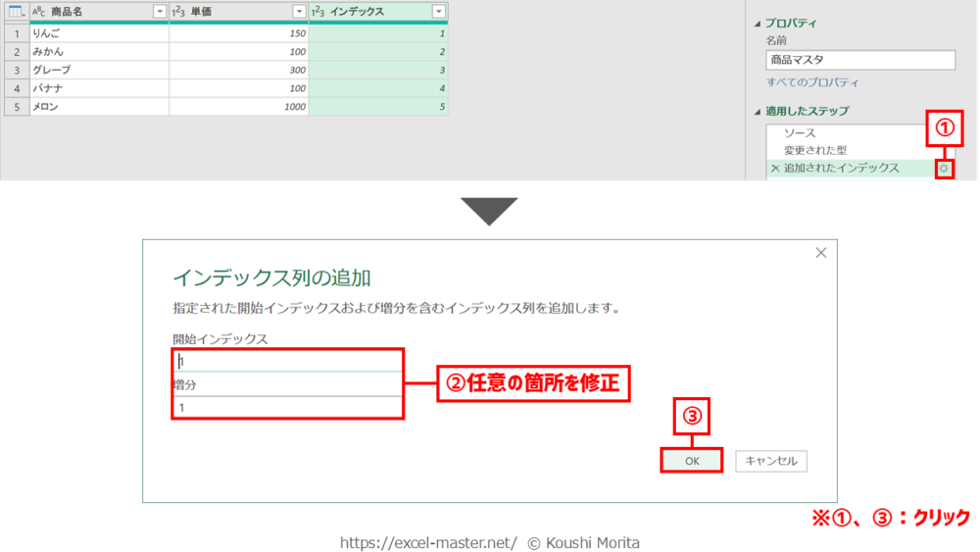This screenshot has height=552, width=980.
Task: Collapse the 適用したステップ section
Action: tap(757, 112)
